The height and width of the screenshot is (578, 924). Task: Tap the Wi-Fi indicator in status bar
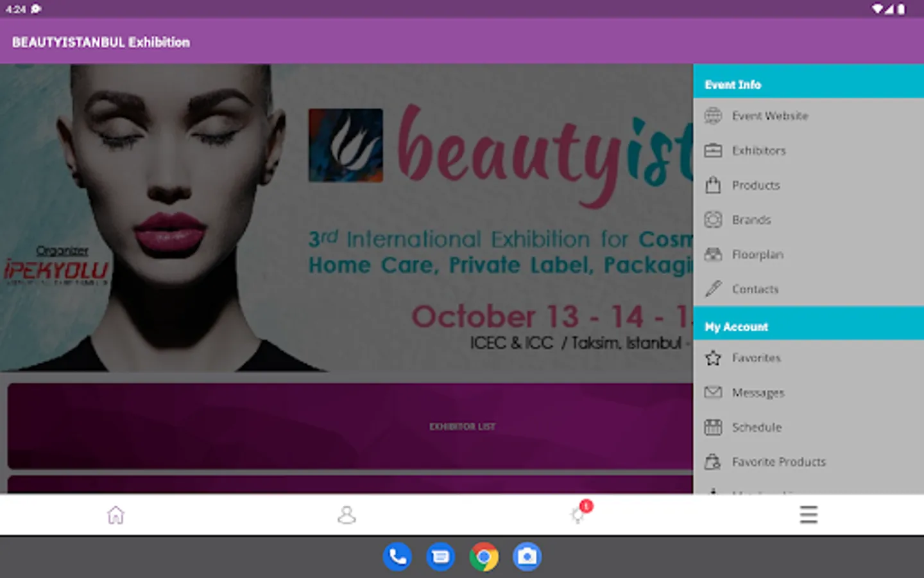click(x=877, y=9)
